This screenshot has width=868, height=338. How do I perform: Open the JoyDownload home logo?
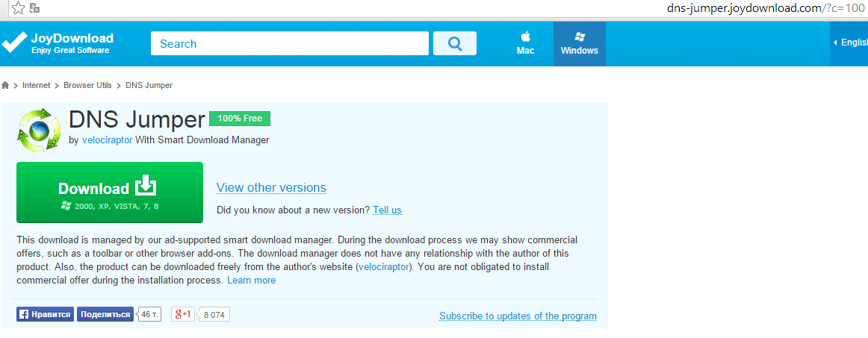57,44
